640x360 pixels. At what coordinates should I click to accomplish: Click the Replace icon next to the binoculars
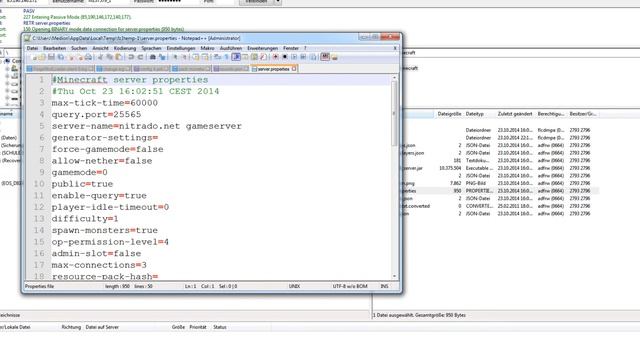coord(162,57)
